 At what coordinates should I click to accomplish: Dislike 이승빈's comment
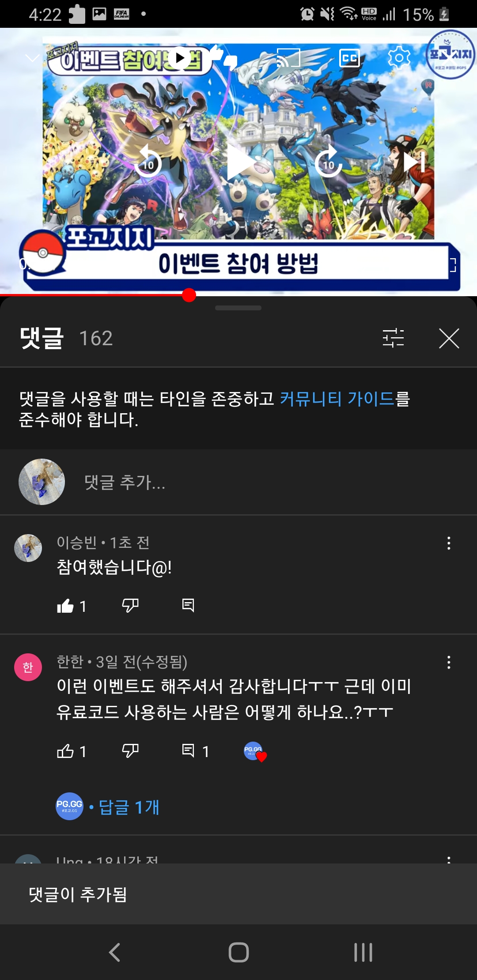[130, 606]
